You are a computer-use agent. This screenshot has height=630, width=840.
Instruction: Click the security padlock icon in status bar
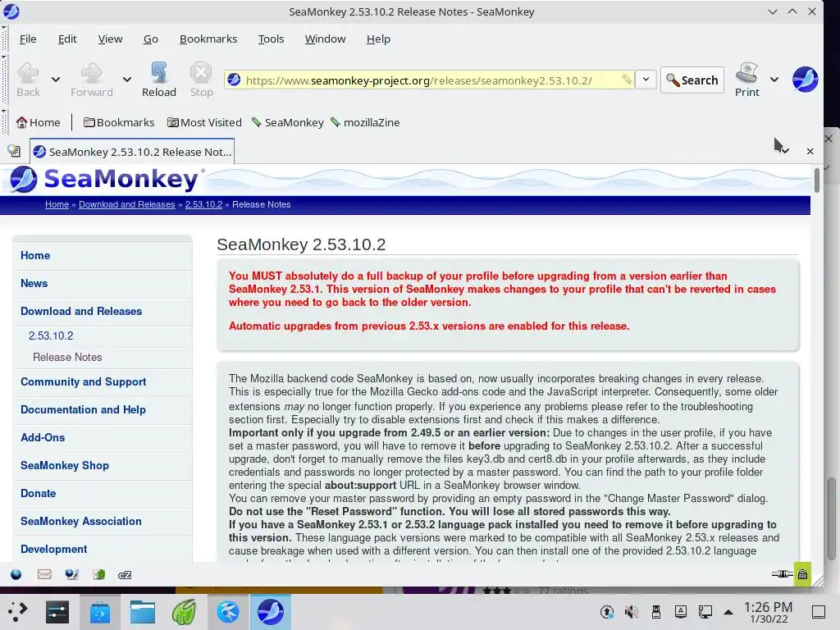tap(802, 574)
